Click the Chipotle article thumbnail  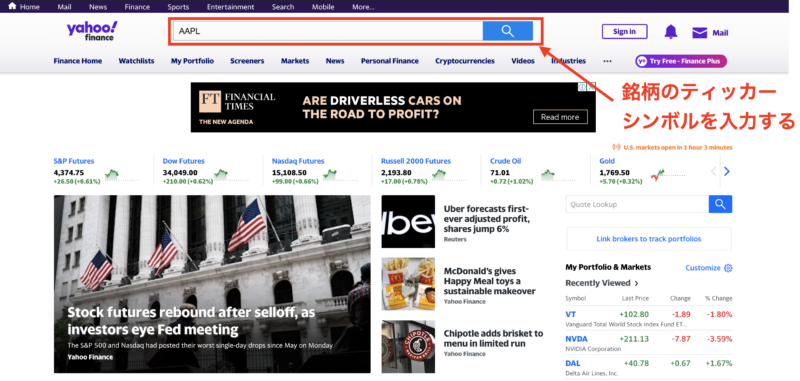click(x=408, y=346)
